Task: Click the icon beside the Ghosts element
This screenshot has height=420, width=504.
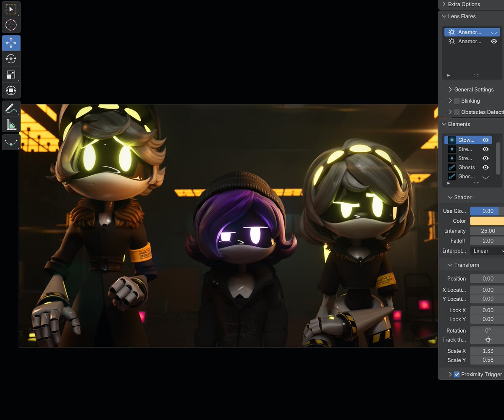Action: point(452,167)
